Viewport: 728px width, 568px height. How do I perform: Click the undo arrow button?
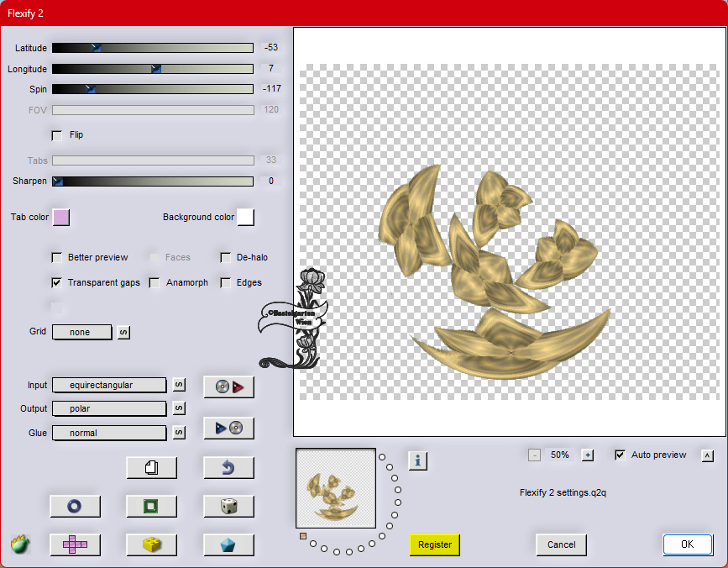pos(228,467)
